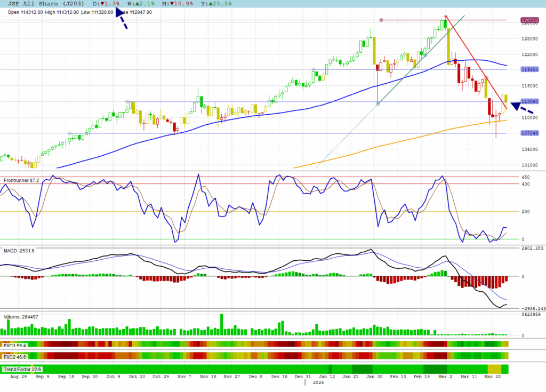Click the dashed arrow pointing at latest candle
The height and width of the screenshot is (392, 546).
click(x=522, y=107)
